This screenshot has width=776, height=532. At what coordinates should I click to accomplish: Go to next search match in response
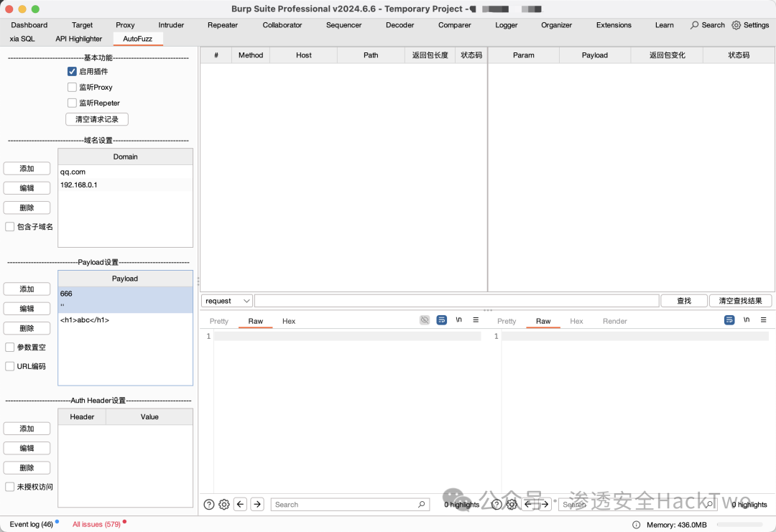pos(545,504)
